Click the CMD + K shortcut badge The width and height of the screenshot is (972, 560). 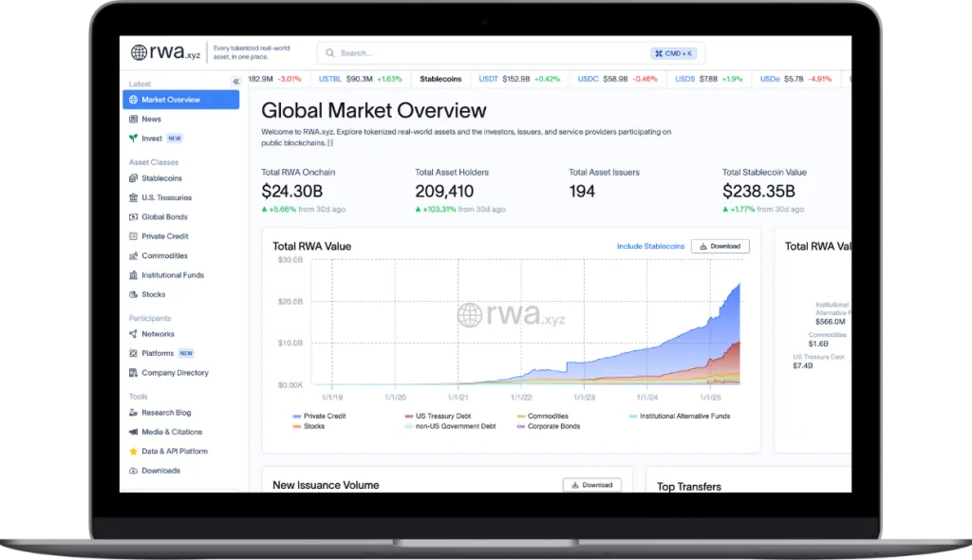pyautogui.click(x=673, y=53)
